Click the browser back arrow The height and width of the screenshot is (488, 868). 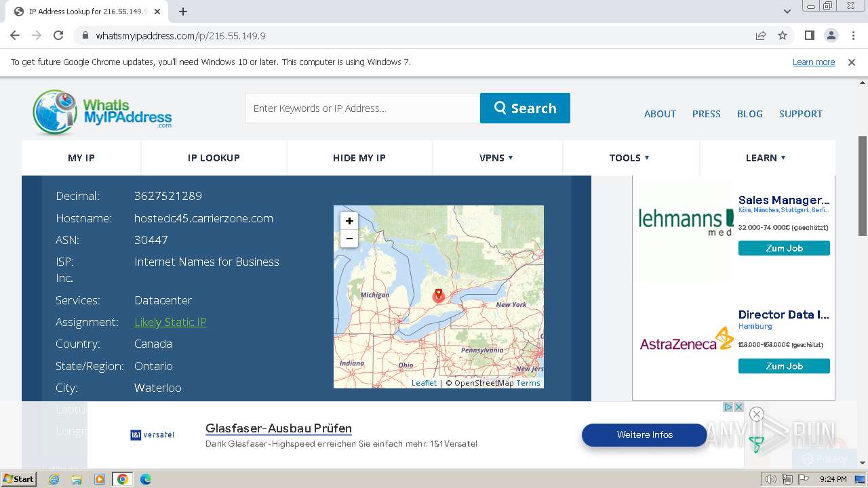pyautogui.click(x=15, y=35)
